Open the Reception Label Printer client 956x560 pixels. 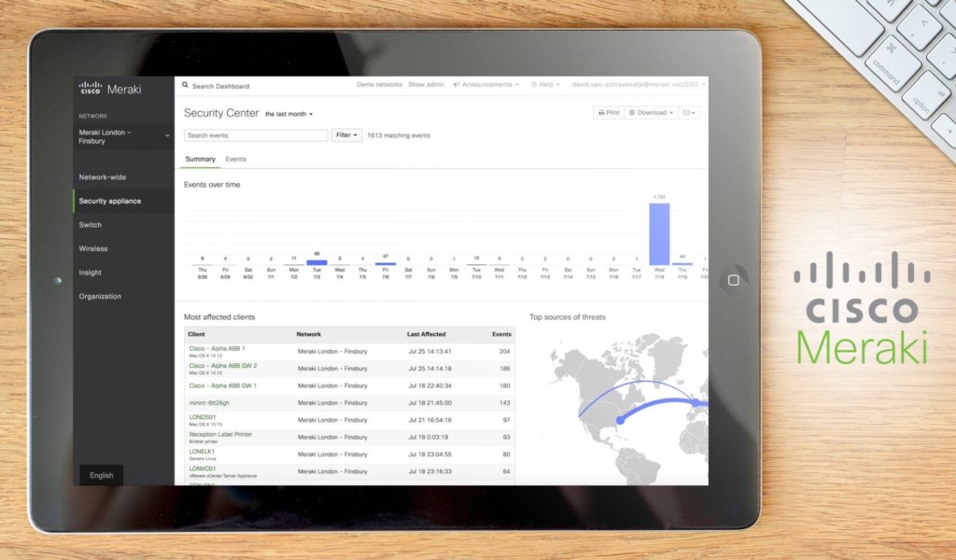[220, 434]
